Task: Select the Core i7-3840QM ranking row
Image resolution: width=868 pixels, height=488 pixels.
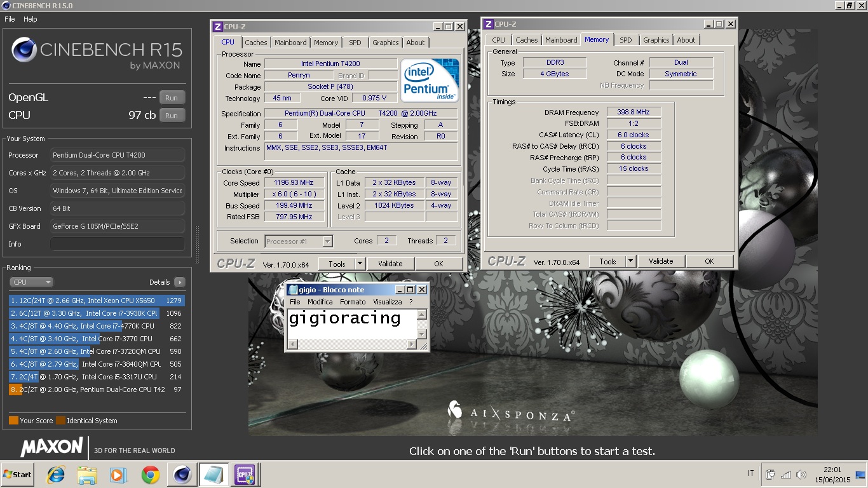Action: 97,364
